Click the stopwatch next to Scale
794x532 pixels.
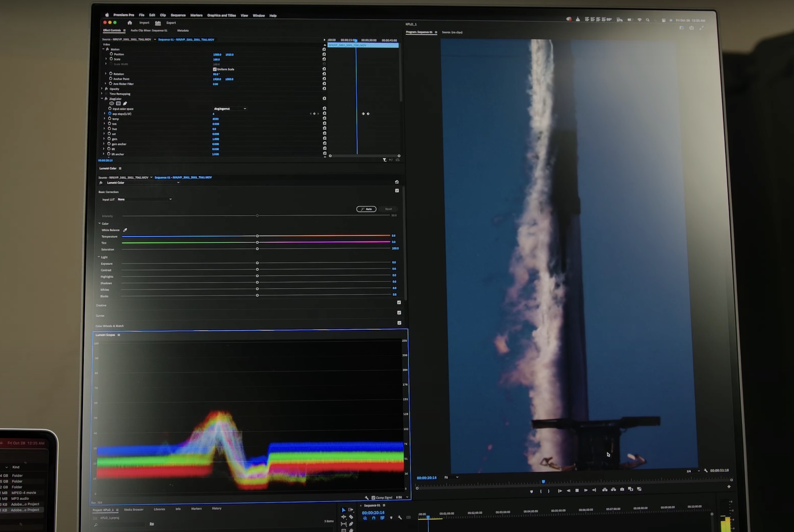[x=111, y=59]
